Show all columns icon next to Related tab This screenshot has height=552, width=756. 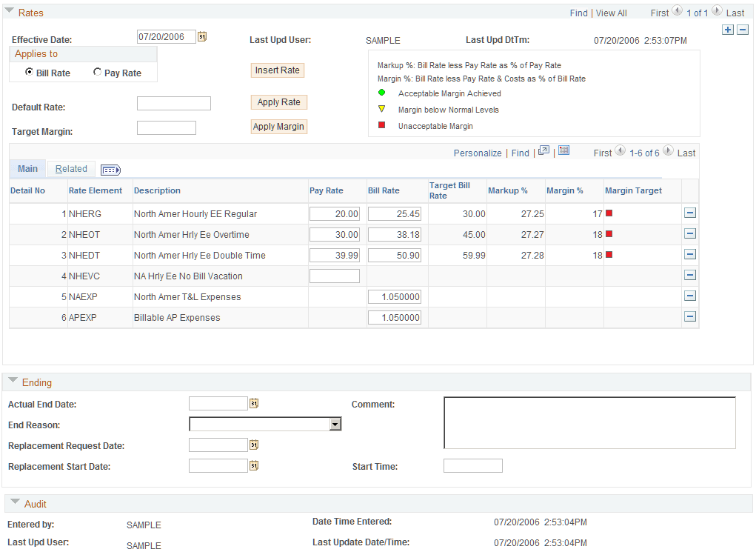point(110,170)
